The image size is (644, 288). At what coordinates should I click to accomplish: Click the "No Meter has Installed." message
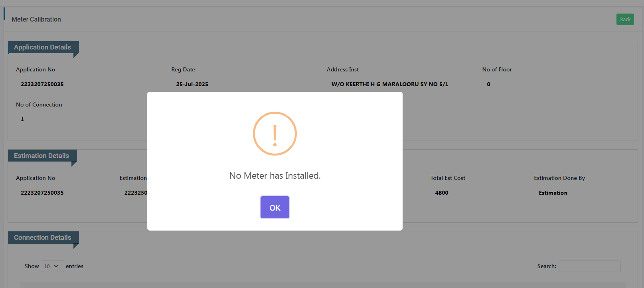tap(275, 176)
